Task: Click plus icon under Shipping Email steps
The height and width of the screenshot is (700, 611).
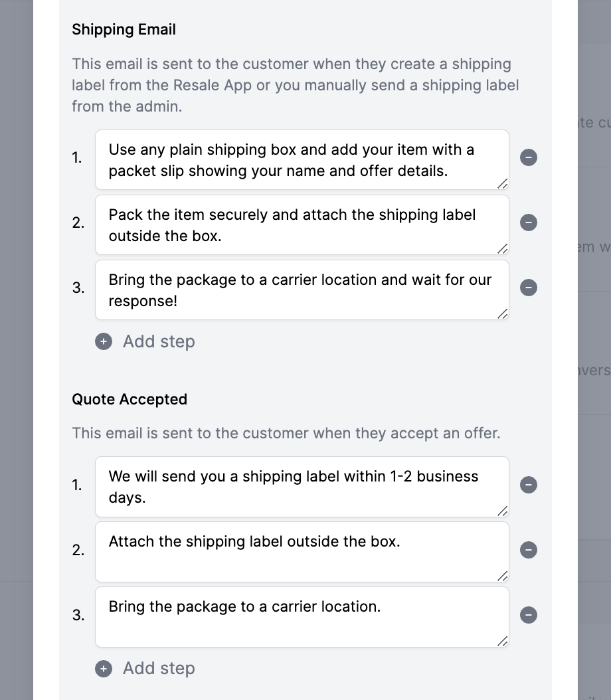Action: (104, 342)
